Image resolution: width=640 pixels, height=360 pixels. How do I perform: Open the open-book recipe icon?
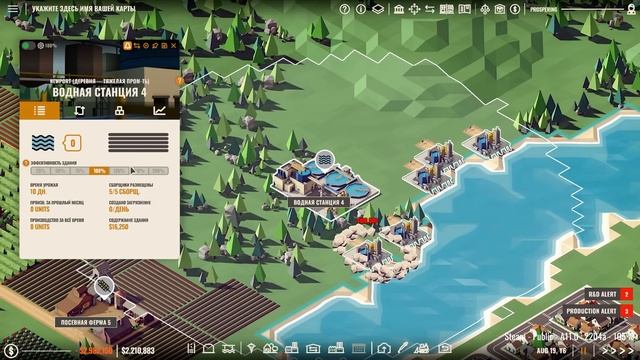click(x=464, y=9)
